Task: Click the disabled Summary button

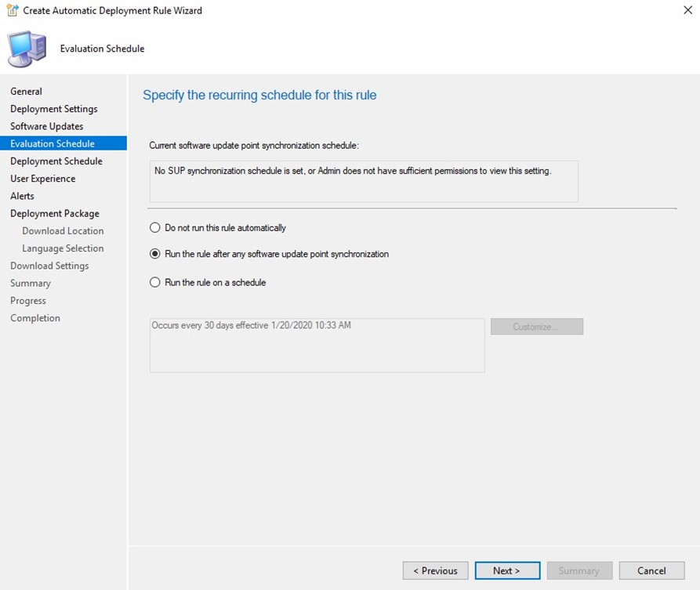Action: (x=579, y=570)
